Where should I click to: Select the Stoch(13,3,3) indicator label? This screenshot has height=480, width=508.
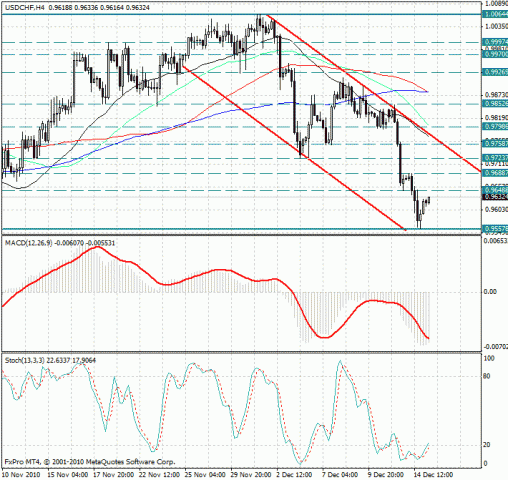25,360
